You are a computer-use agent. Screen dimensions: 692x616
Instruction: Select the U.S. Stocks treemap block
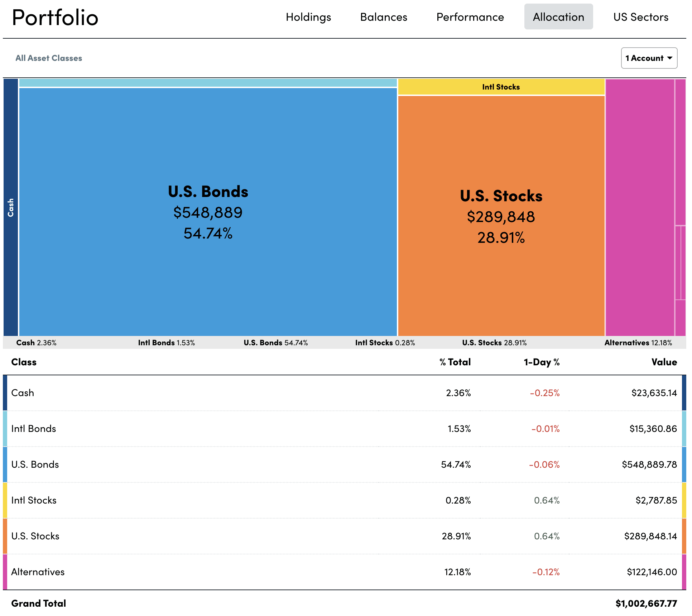click(x=501, y=216)
